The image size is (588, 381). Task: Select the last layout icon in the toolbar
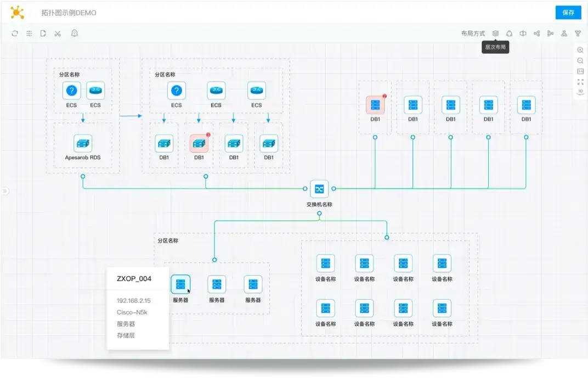click(x=578, y=33)
